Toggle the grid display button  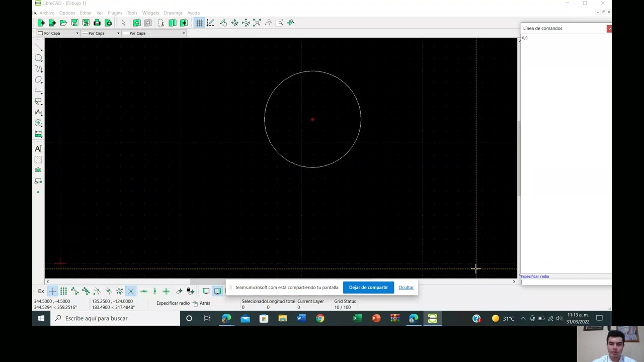pyautogui.click(x=199, y=23)
